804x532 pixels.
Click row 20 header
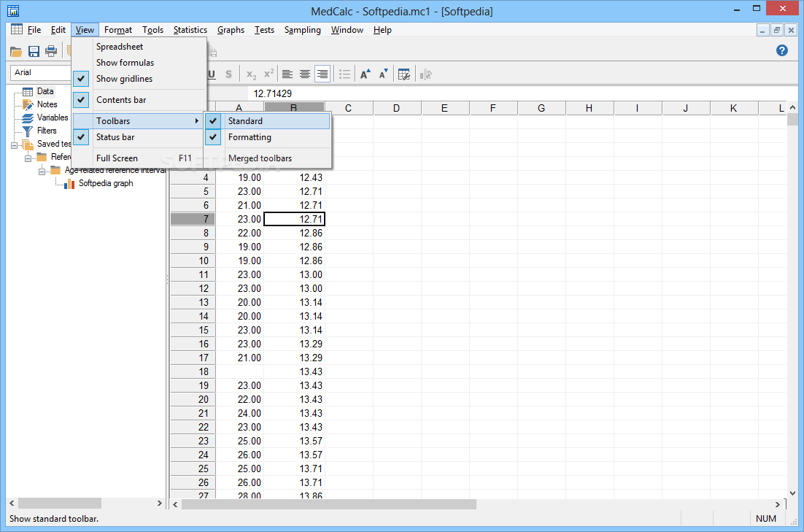pos(193,399)
